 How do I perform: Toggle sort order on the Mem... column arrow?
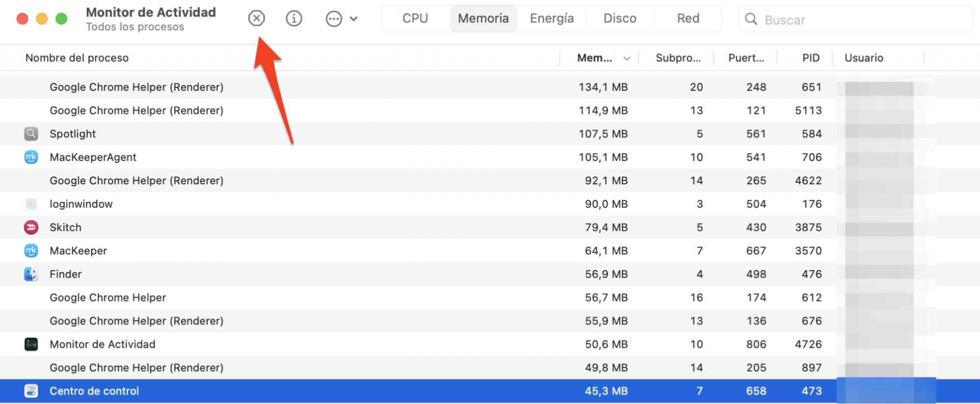(627, 58)
